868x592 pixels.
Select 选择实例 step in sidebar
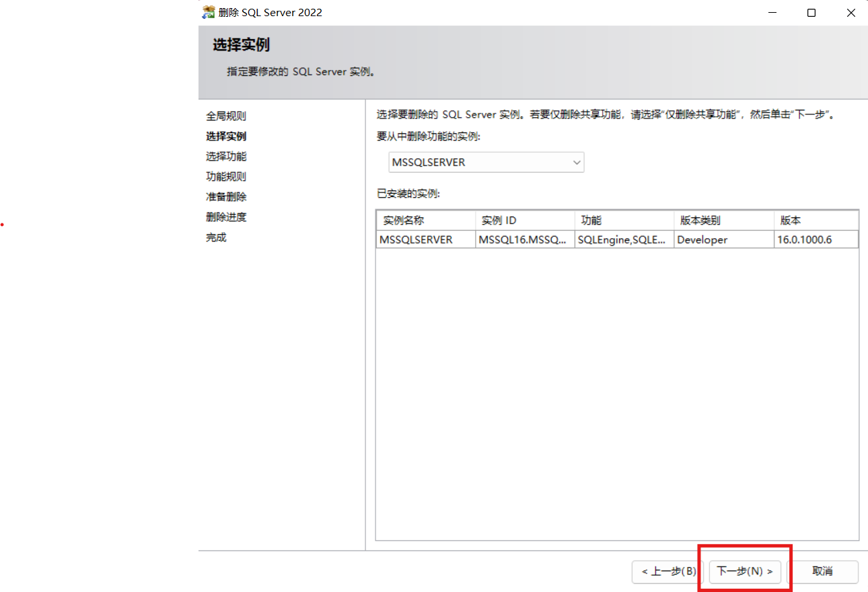pos(226,137)
